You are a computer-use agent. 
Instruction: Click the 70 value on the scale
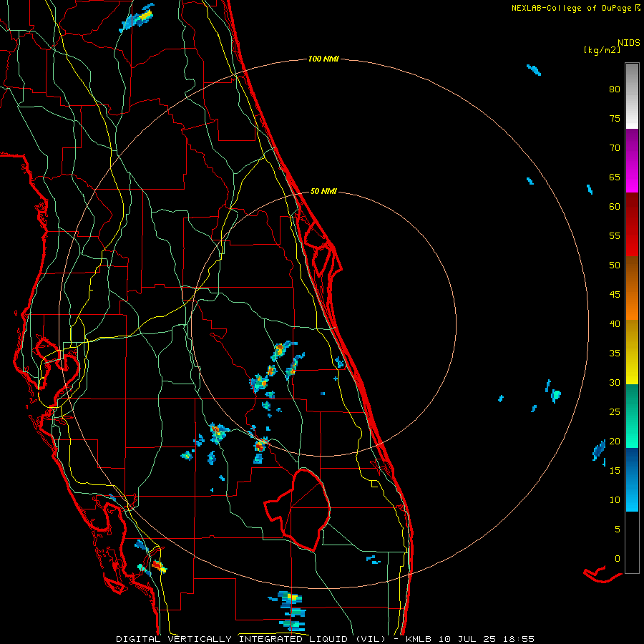point(615,148)
